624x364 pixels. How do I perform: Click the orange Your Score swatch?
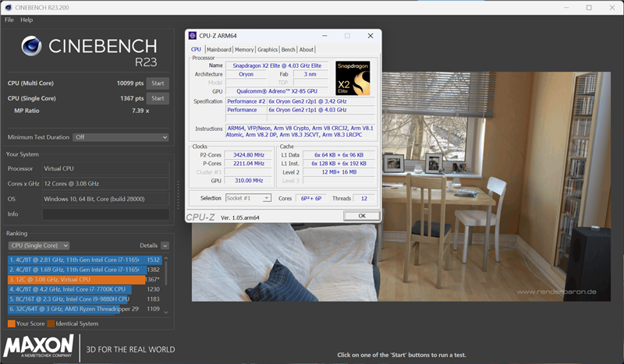point(11,323)
